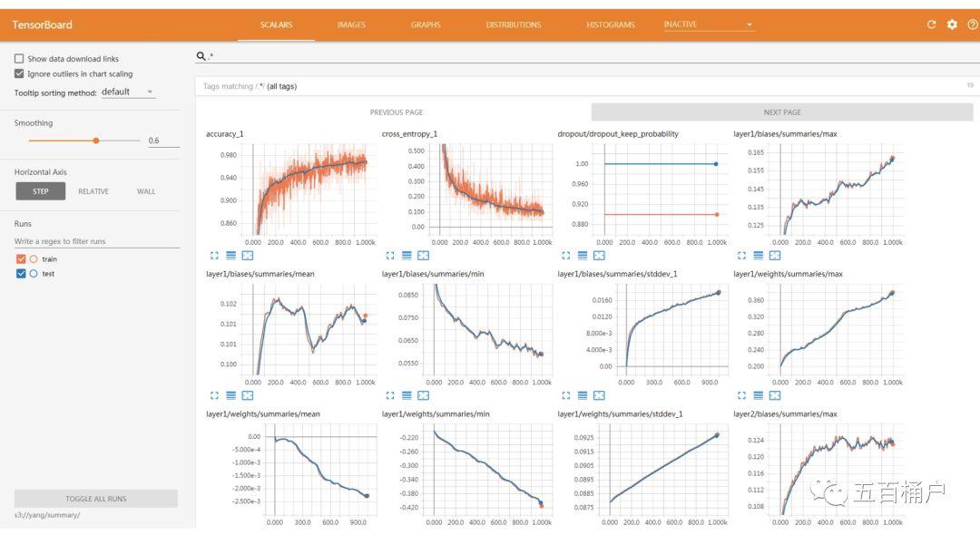Screen dimensions: 980x535
Task: Click the Smoothing slider handle
Action: (96, 141)
